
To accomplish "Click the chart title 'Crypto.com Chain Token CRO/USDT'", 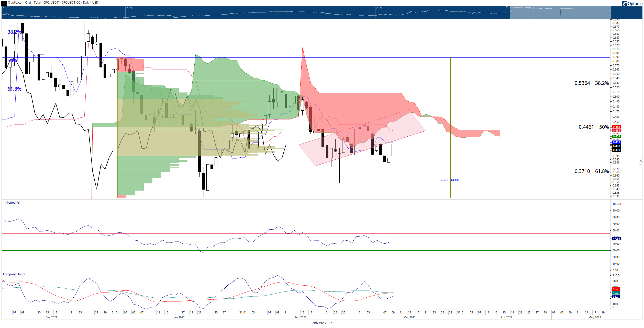I will click(x=34, y=3).
